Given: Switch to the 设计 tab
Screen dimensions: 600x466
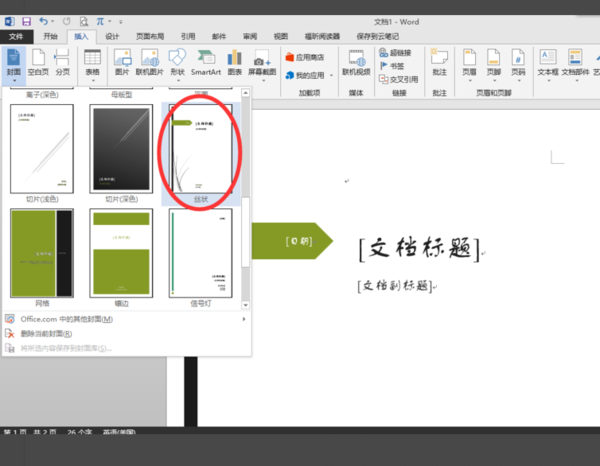Looking at the screenshot, I should 112,36.
